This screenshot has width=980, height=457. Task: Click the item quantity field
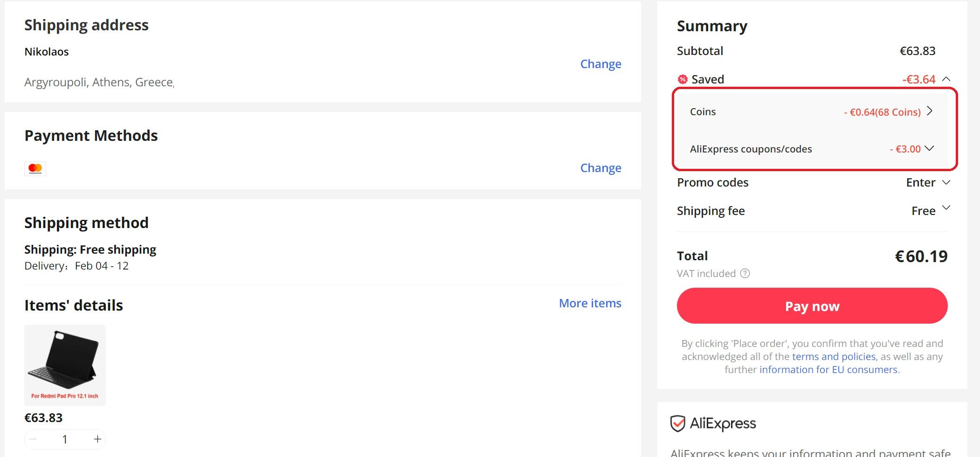(65, 439)
